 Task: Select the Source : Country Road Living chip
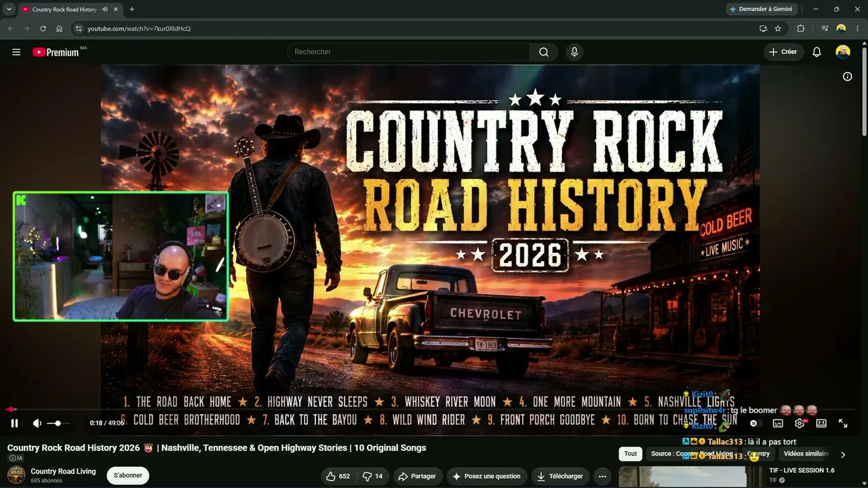(x=692, y=454)
